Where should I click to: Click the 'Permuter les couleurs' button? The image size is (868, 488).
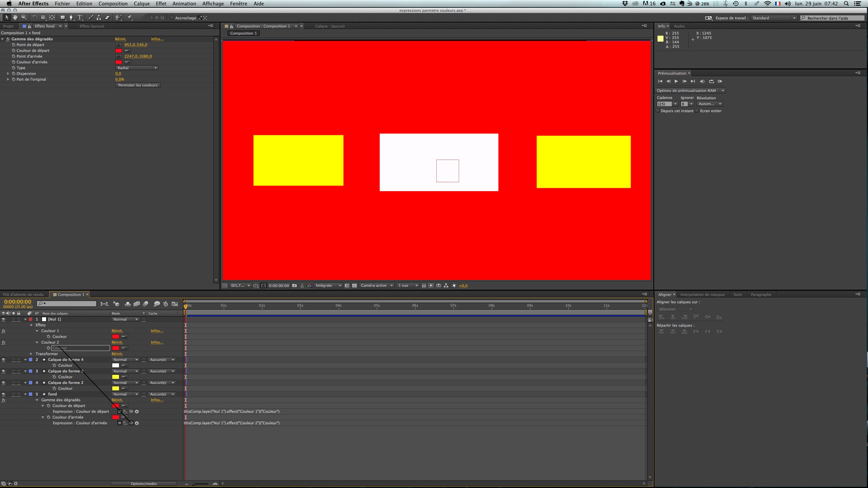(138, 85)
